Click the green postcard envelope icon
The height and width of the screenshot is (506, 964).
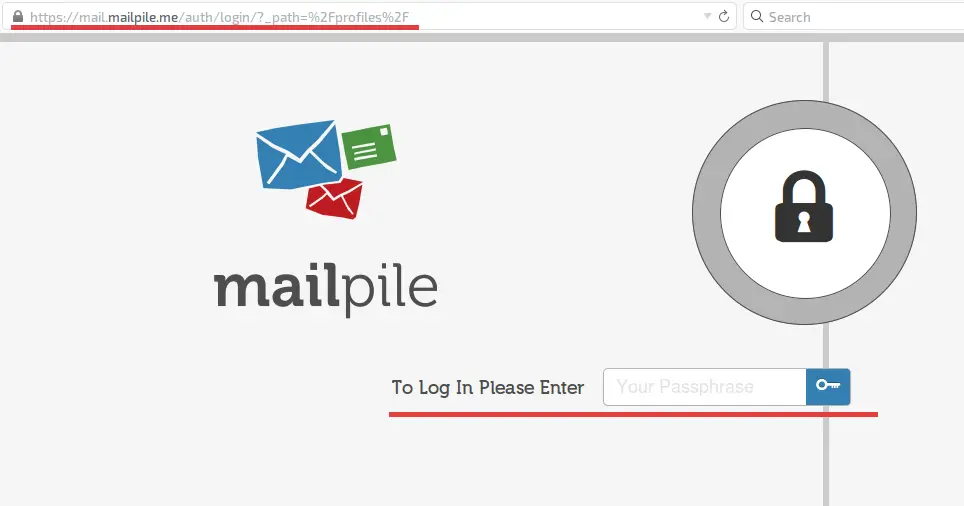point(369,146)
